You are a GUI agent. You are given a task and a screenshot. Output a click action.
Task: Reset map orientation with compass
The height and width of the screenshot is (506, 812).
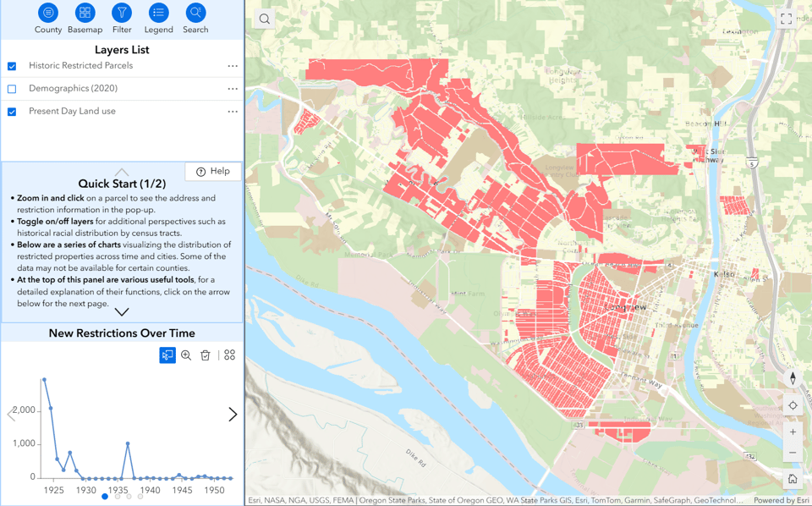pyautogui.click(x=793, y=378)
